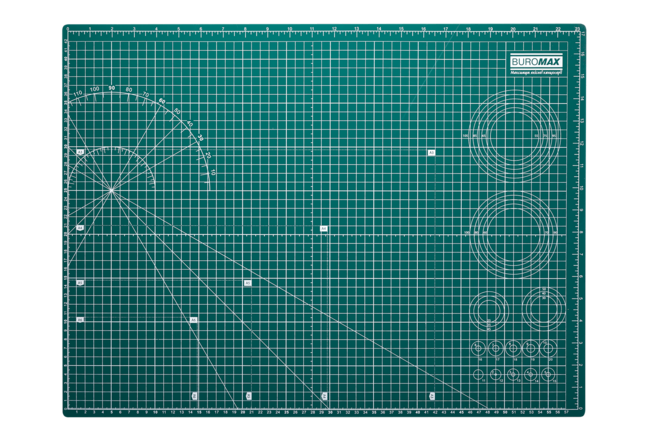Select the protractor's 100 degree label
The image size is (646, 440).
tap(94, 89)
